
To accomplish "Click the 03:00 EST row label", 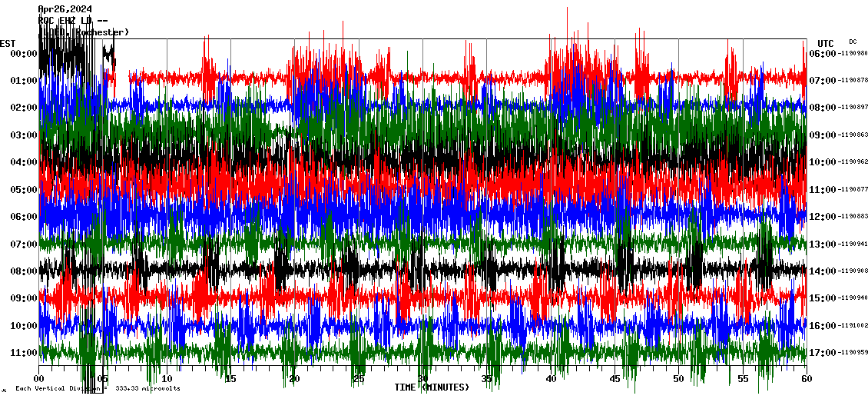I will pos(25,135).
